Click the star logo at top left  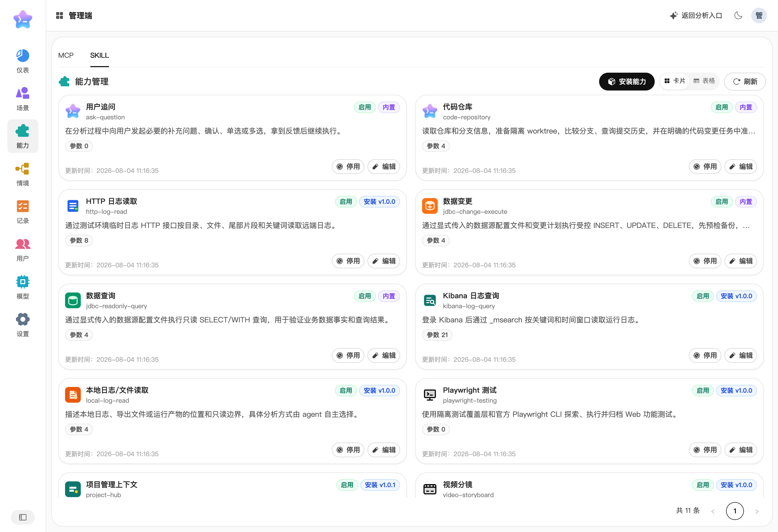pyautogui.click(x=23, y=19)
